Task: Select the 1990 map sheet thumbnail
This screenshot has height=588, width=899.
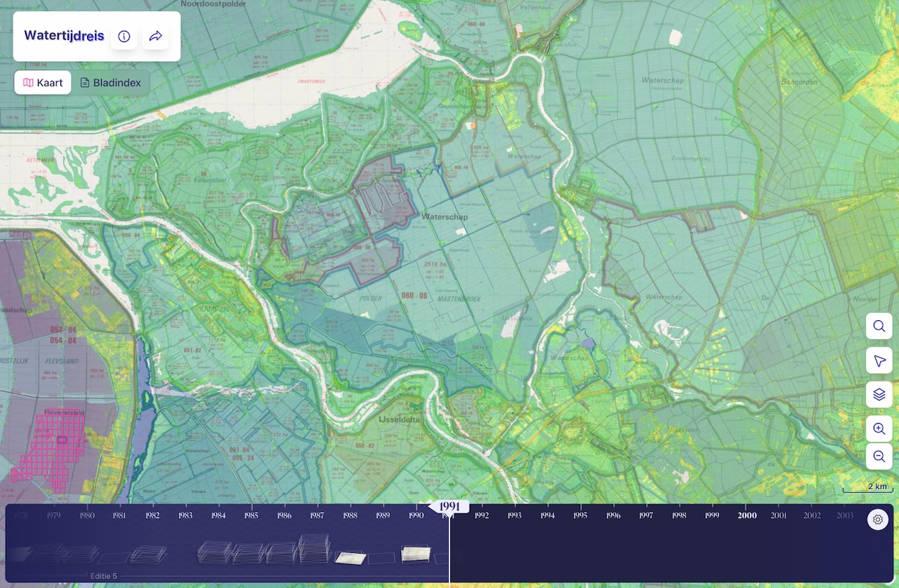Action: pyautogui.click(x=416, y=554)
